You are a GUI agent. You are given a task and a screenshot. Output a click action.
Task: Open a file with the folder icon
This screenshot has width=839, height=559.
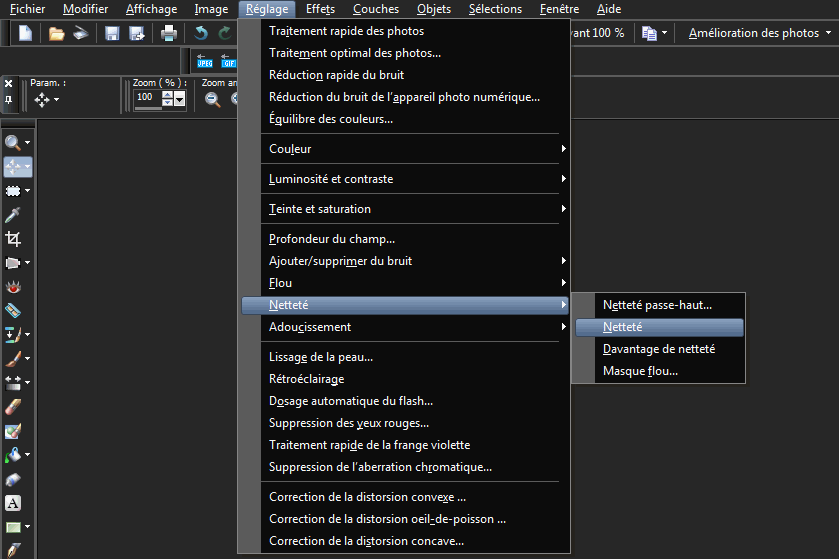[x=56, y=33]
